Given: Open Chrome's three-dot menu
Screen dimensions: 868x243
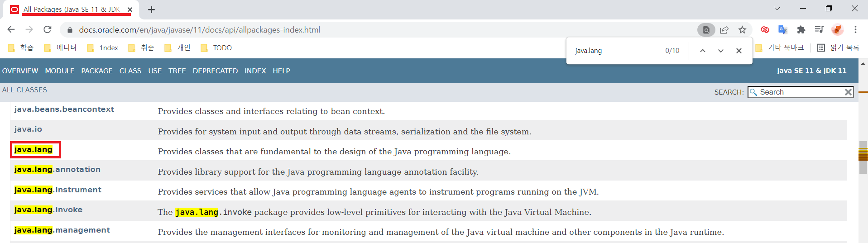Looking at the screenshot, I should point(855,30).
